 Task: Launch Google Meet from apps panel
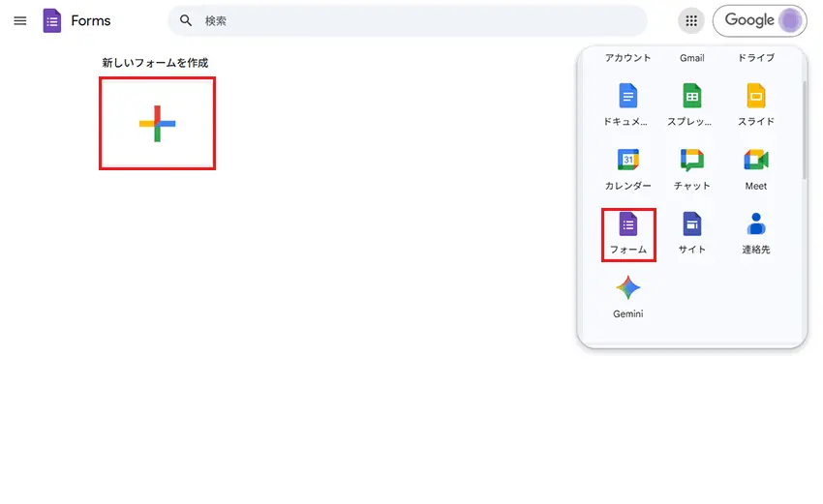pos(756,166)
